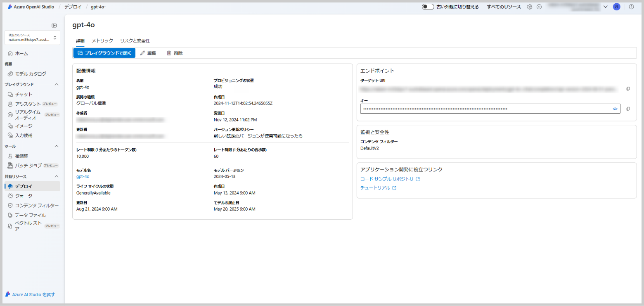The width and height of the screenshot is (644, 306).
Task: Click the blurred ターゲット URI text
Action: pos(488,89)
